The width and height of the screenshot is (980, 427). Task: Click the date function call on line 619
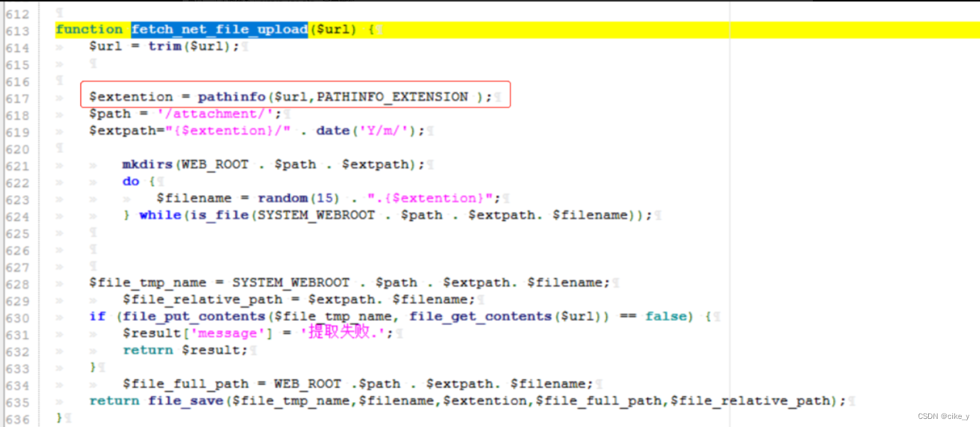332,131
